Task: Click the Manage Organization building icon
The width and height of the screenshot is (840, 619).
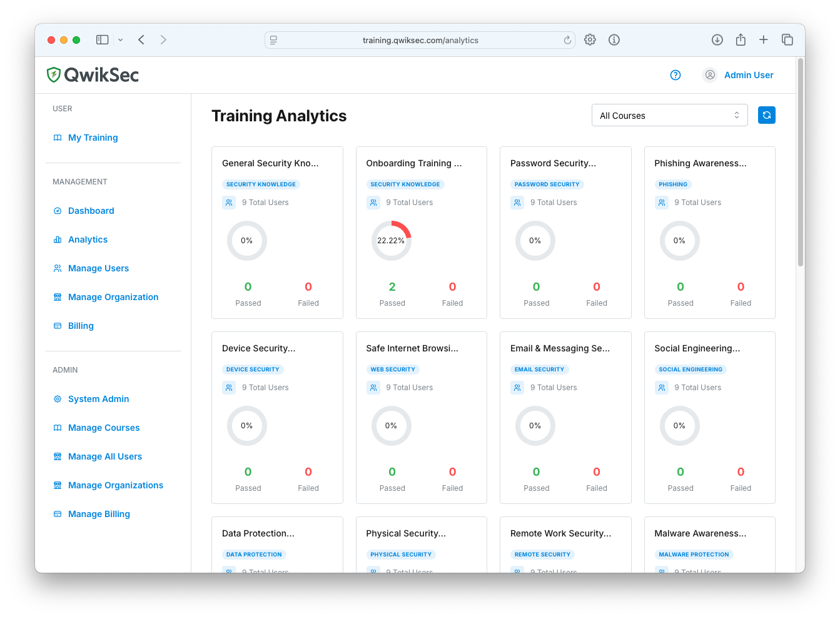Action: [x=58, y=297]
